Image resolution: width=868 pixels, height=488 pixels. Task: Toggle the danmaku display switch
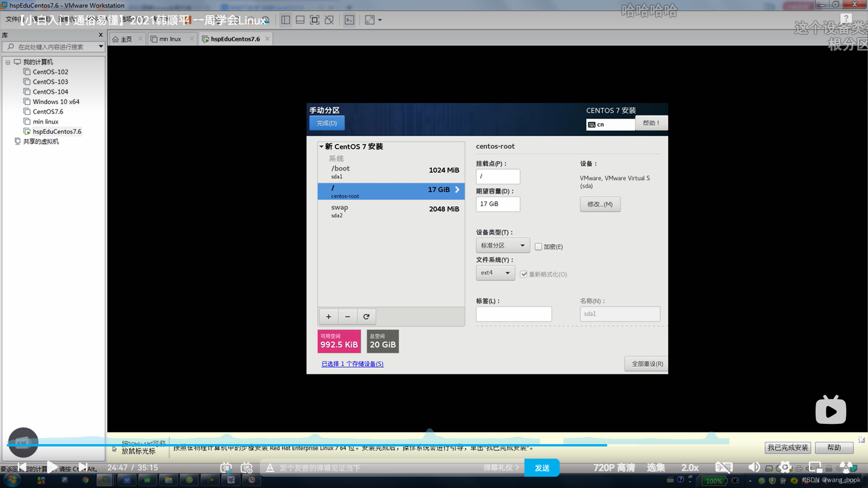coord(226,468)
